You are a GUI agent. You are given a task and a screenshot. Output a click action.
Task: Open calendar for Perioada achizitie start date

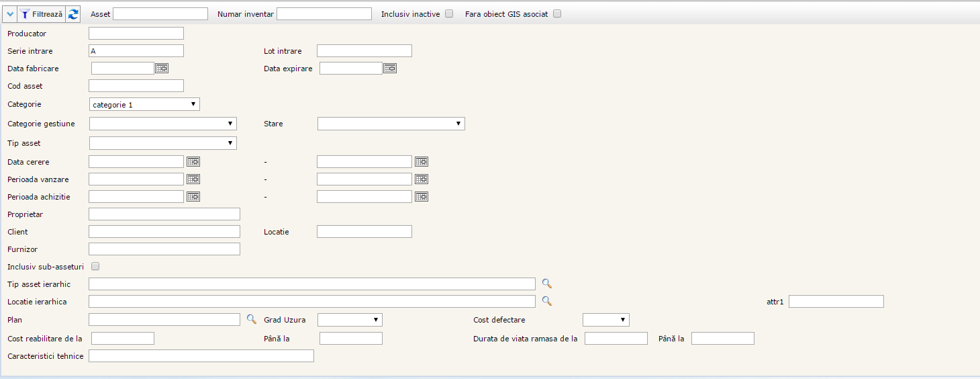(193, 196)
